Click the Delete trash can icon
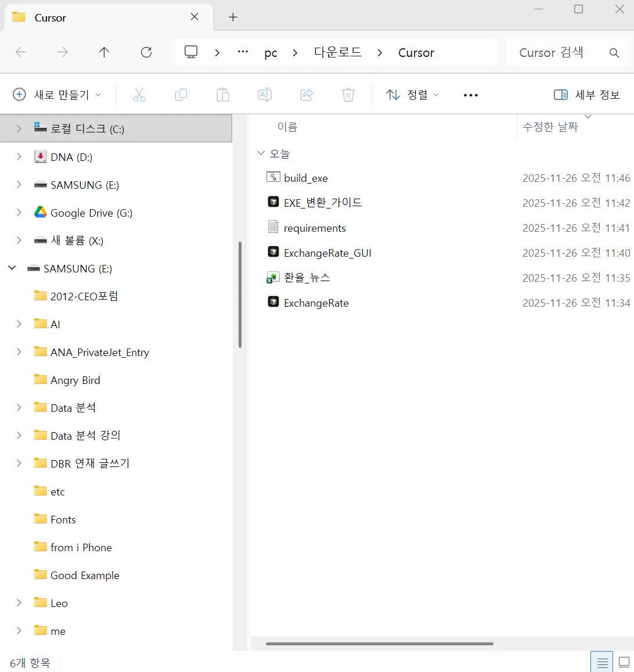This screenshot has width=634, height=672. tap(348, 95)
